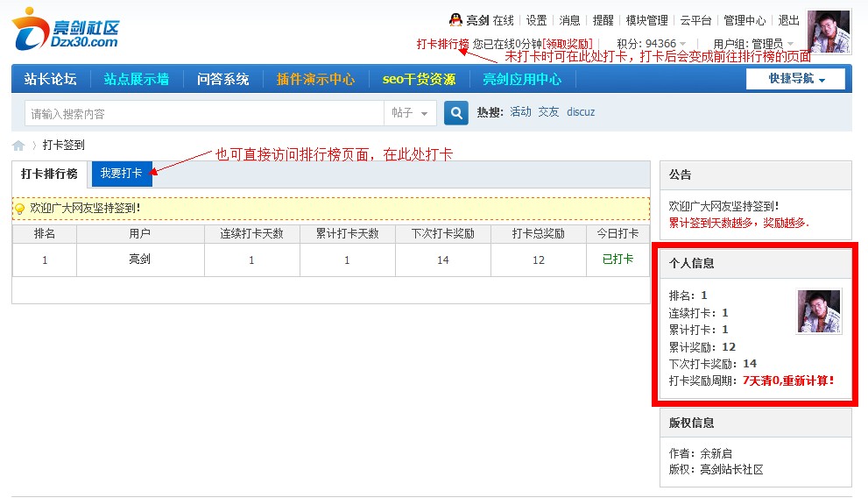
Task: Click 个人信息 panel heading
Action: tap(691, 264)
